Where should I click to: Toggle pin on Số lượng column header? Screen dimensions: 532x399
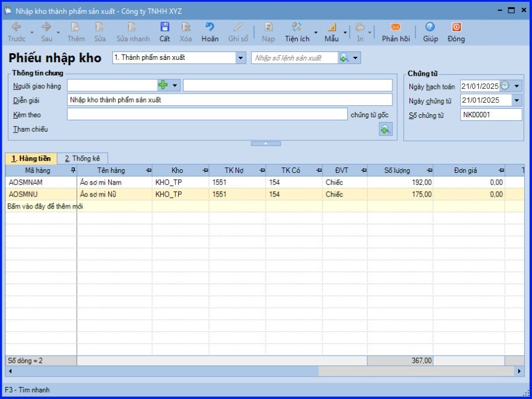click(x=429, y=171)
